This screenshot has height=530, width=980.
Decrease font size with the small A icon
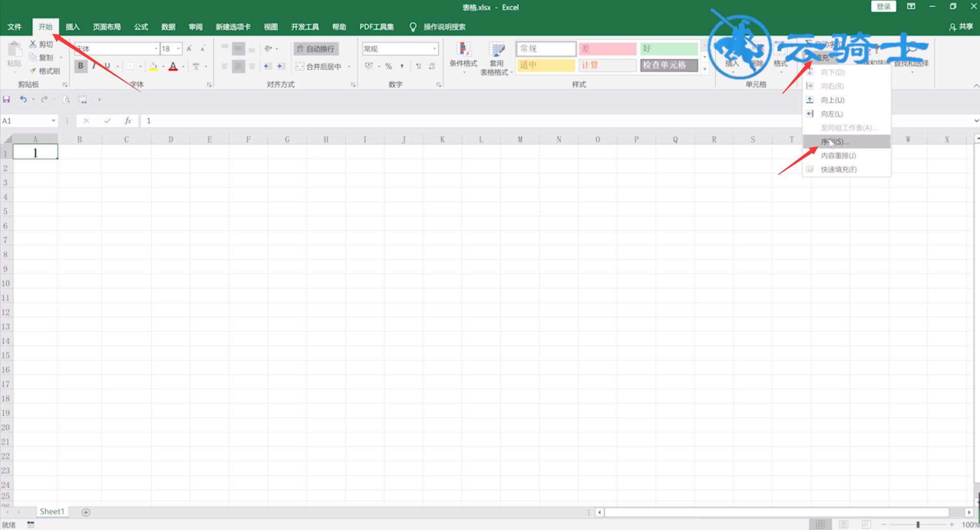pos(203,49)
